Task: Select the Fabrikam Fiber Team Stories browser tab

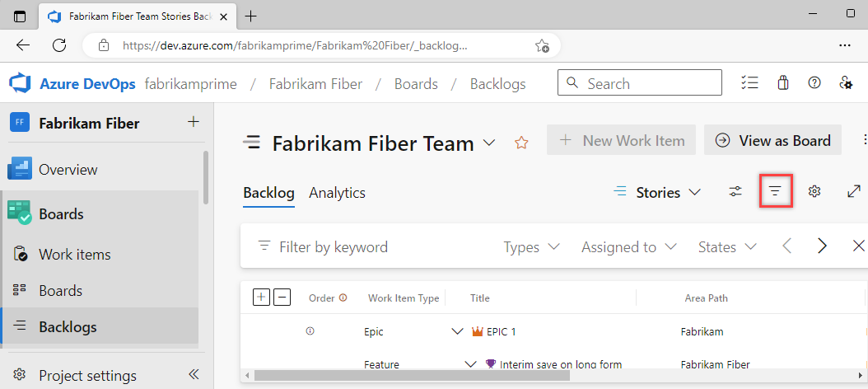Action: (x=138, y=16)
